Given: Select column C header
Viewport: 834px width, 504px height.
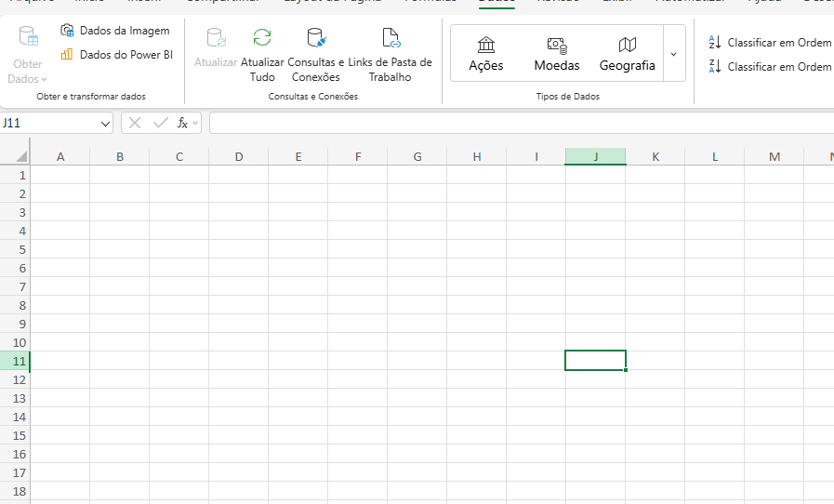Looking at the screenshot, I should pos(179,156).
